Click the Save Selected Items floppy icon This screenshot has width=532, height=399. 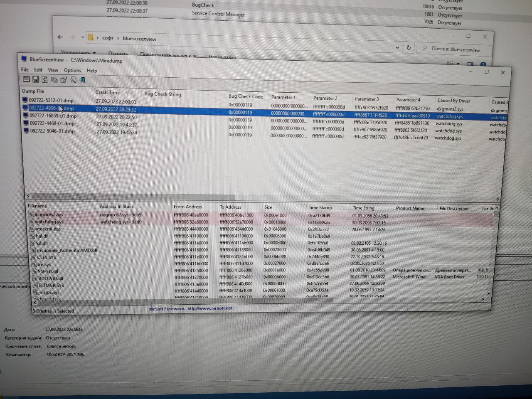(x=36, y=79)
